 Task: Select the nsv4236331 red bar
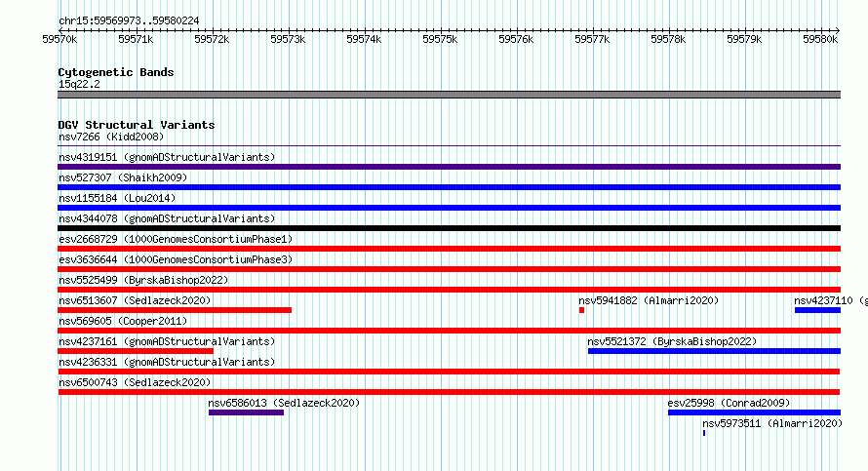pos(449,372)
